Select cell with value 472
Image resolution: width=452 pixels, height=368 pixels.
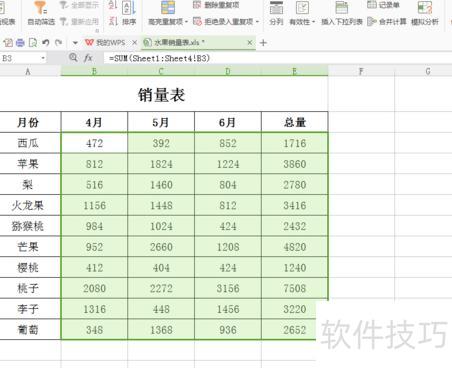click(94, 143)
